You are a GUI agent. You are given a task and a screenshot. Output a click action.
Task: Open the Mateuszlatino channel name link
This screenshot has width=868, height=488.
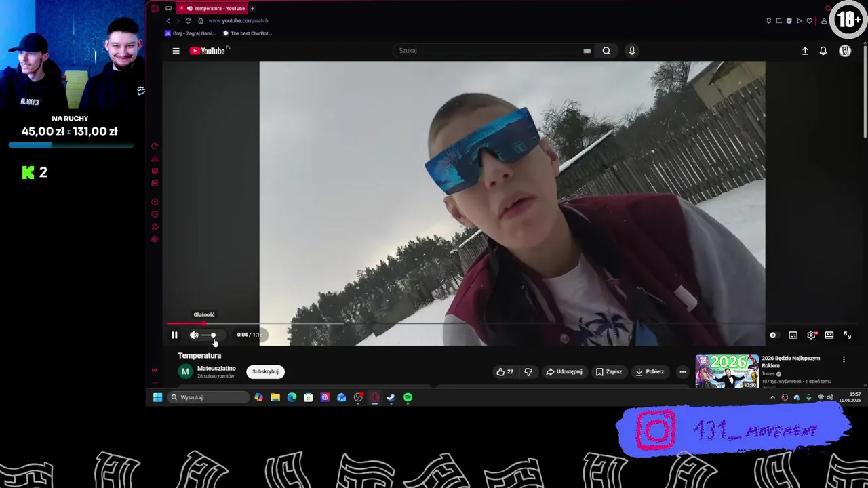(x=216, y=368)
